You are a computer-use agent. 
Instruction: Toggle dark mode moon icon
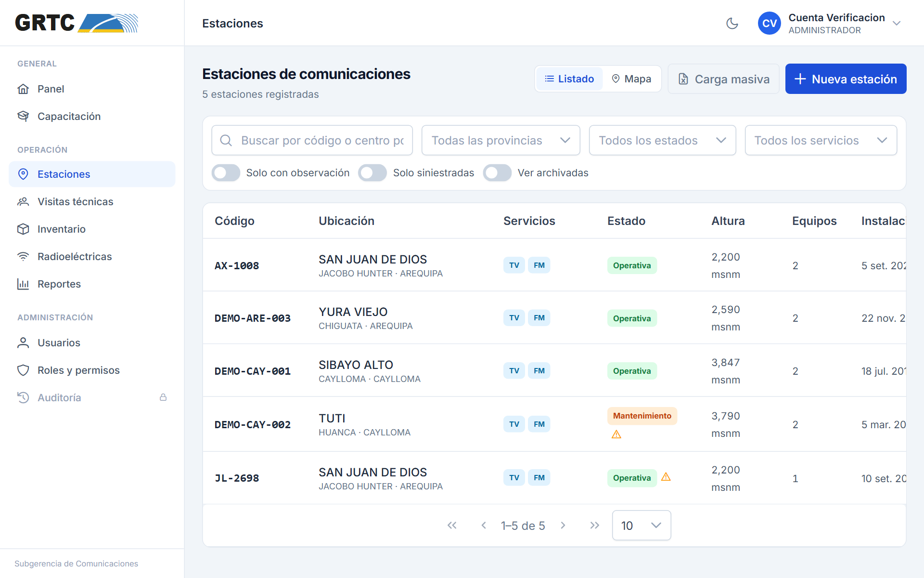click(732, 23)
